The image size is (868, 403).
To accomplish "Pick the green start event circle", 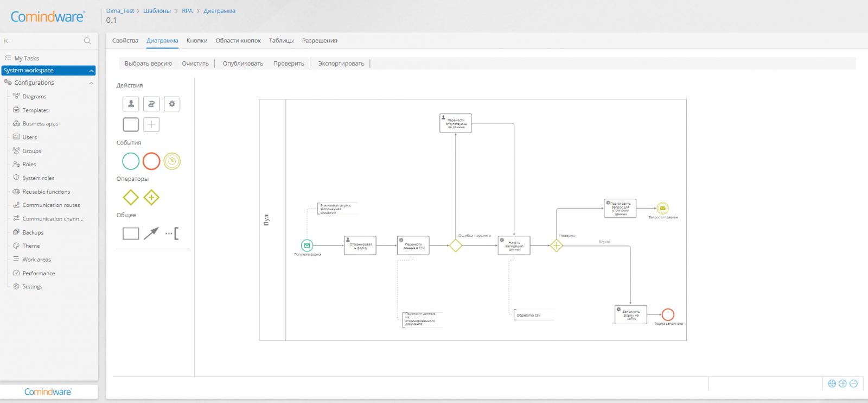I will click(131, 161).
